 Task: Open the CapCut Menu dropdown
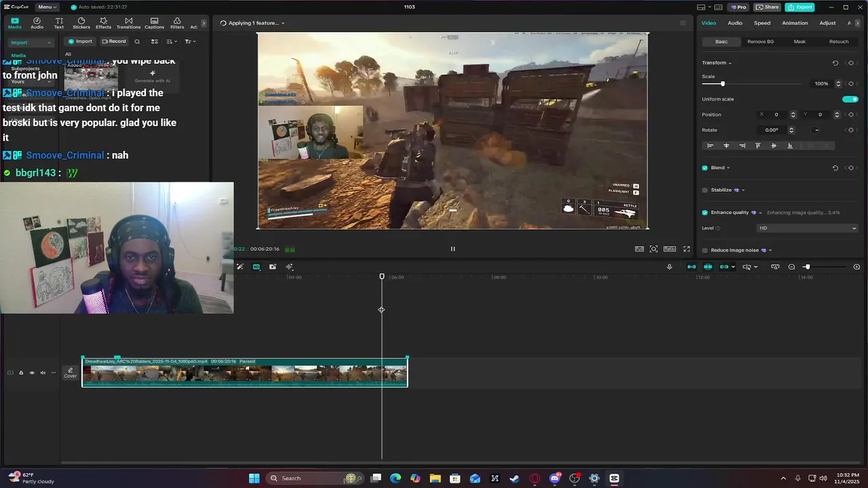(x=46, y=7)
